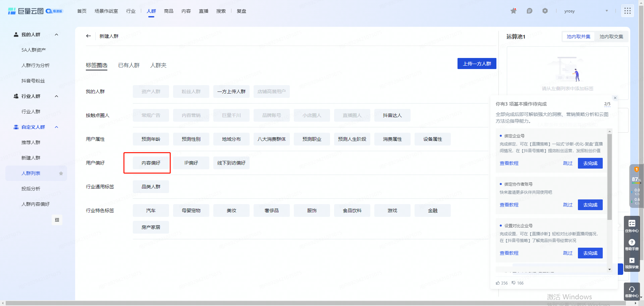
Task: Select 线下到访偏好 tag
Action: tap(231, 163)
